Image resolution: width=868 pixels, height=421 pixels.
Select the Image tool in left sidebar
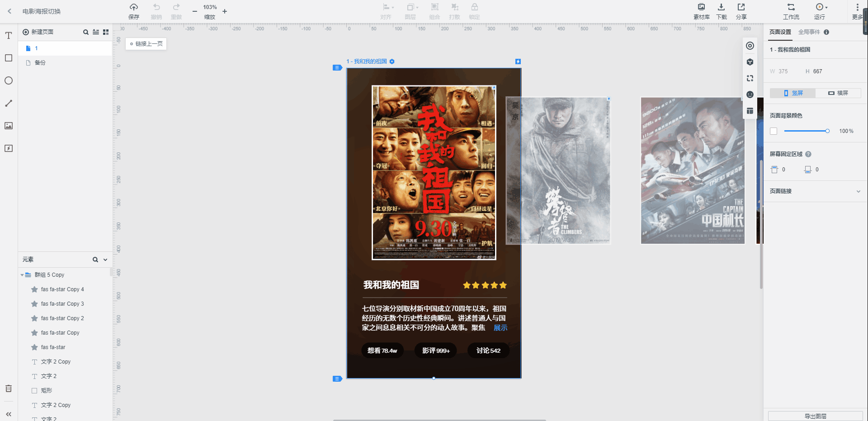(9, 126)
